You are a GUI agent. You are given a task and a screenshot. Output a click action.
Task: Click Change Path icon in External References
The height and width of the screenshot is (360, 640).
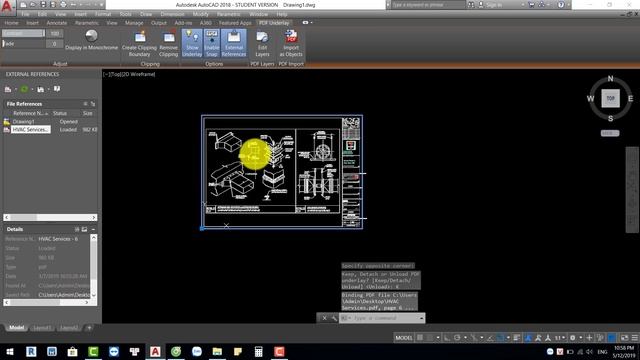pyautogui.click(x=40, y=89)
